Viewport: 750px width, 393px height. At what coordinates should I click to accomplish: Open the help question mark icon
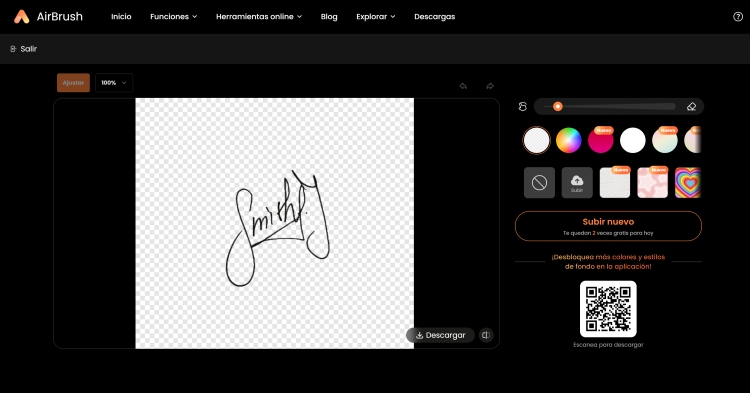point(738,16)
